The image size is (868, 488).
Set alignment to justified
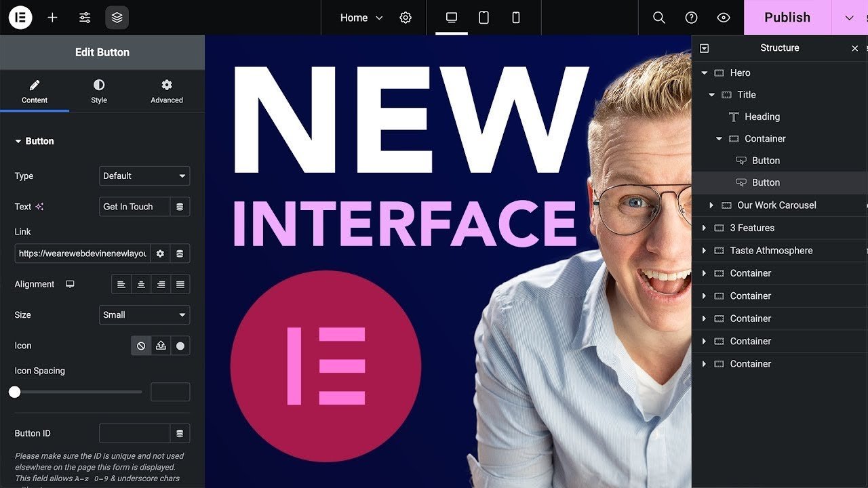[180, 285]
